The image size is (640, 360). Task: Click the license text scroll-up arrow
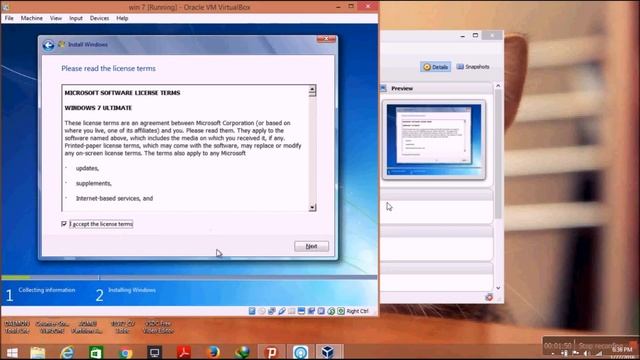pos(312,89)
